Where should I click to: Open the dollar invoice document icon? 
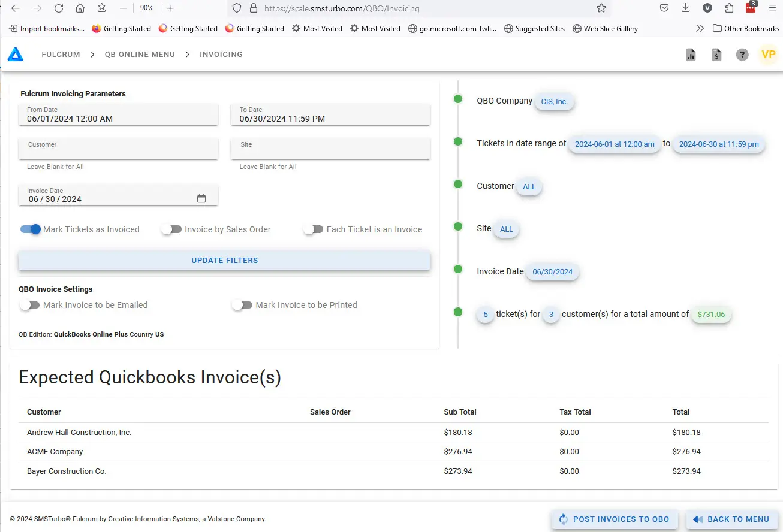point(716,55)
